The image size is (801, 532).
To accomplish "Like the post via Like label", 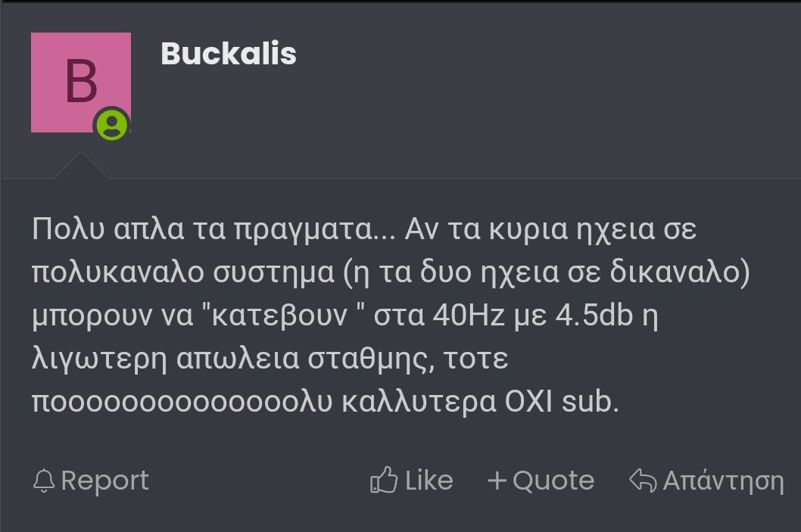I will 429,481.
